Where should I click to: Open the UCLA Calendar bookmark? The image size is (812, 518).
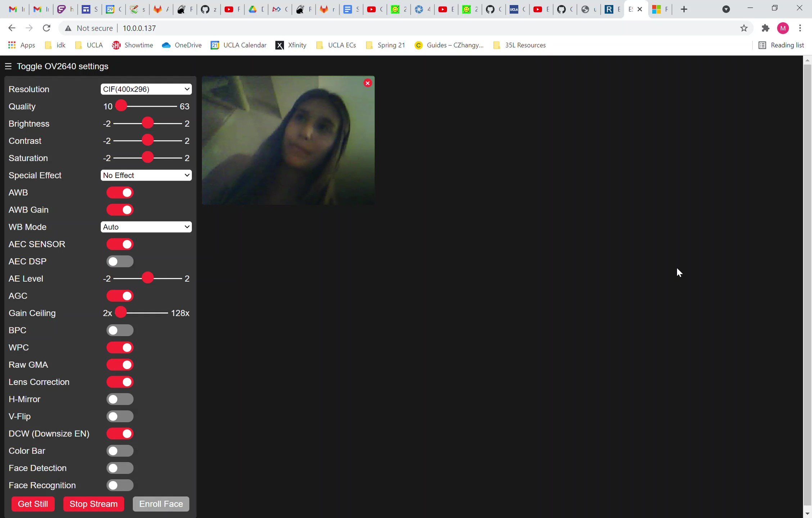coord(239,45)
